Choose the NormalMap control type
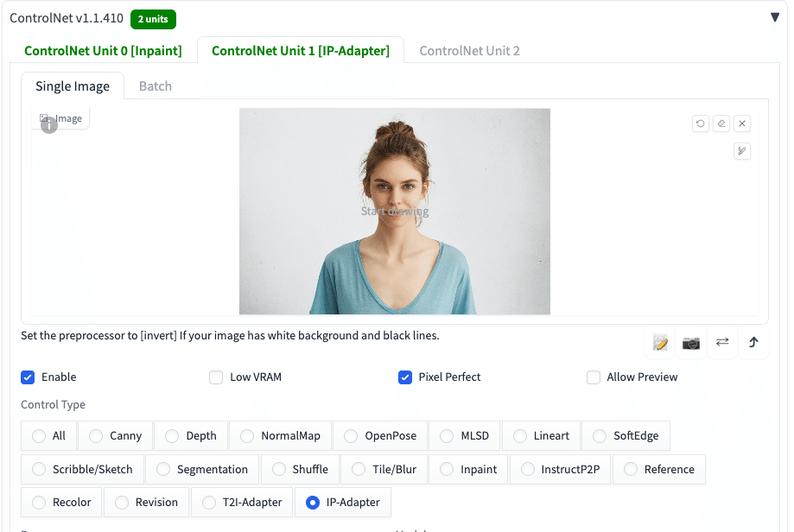This screenshot has height=532, width=794. (281, 436)
